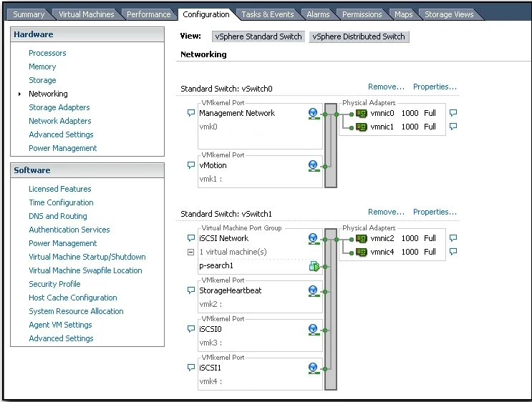Click the vmnic4 physical adapter icon
The width and height of the screenshot is (532, 402).
[x=361, y=252]
